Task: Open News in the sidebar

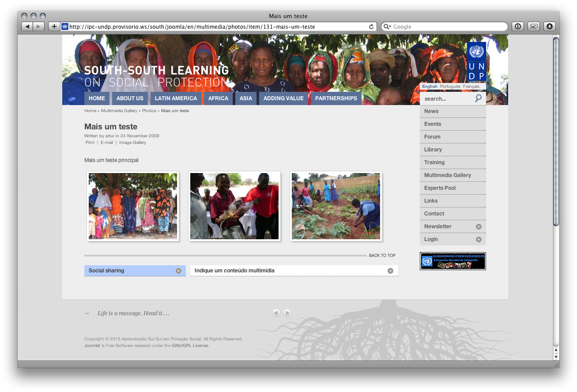Action: 453,111
